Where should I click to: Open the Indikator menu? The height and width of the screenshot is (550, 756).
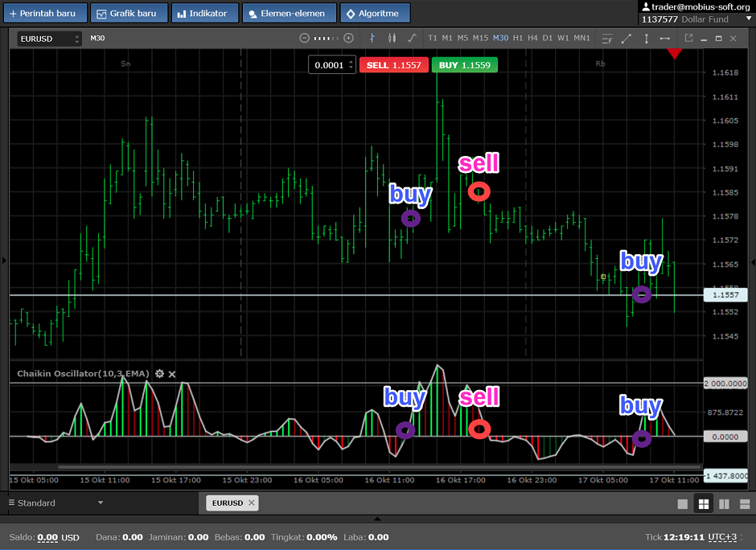[205, 13]
